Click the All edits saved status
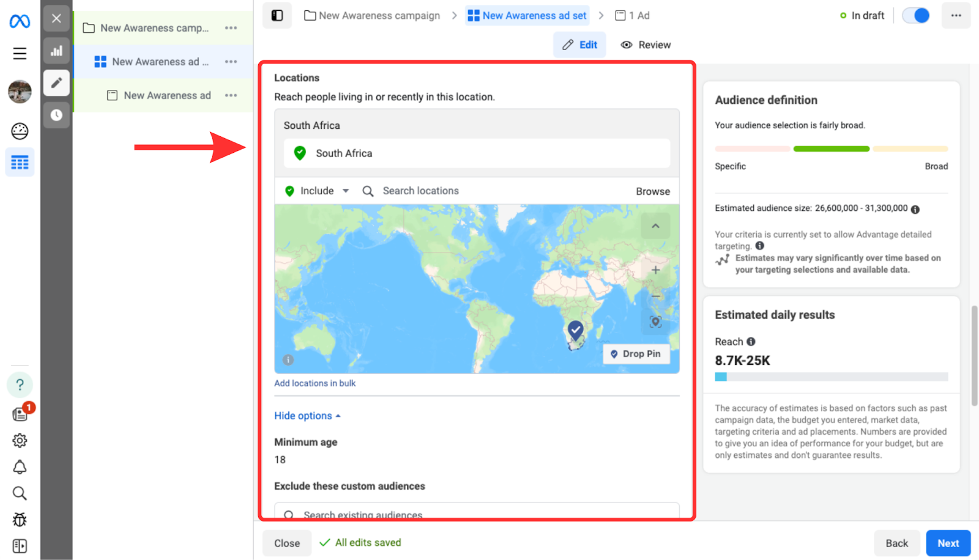This screenshot has height=560, width=979. point(360,542)
